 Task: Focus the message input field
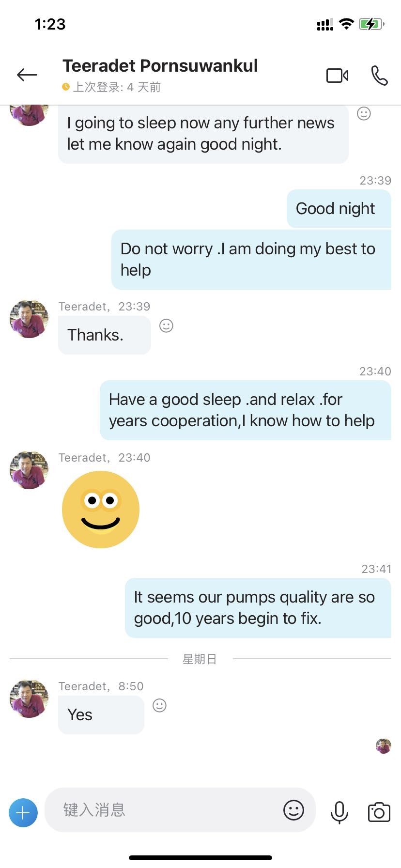coord(165,810)
